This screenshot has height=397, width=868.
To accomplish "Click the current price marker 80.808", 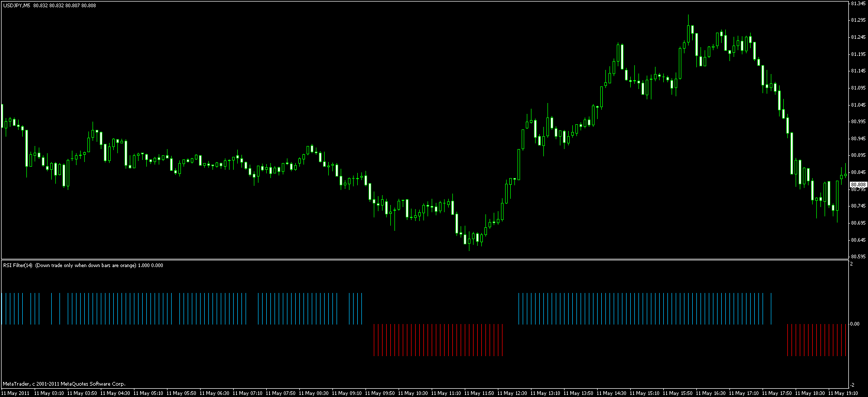I will point(858,185).
